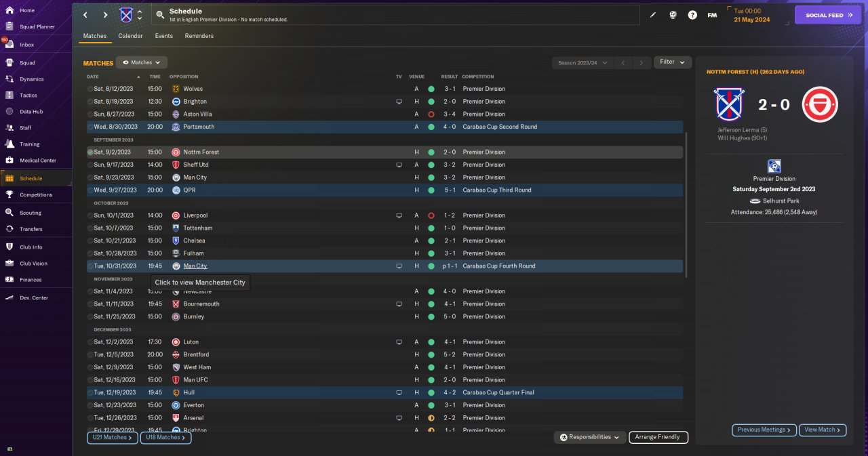868x456 pixels.
Task: Toggle the Newcastle match row indicator
Action: pos(90,291)
